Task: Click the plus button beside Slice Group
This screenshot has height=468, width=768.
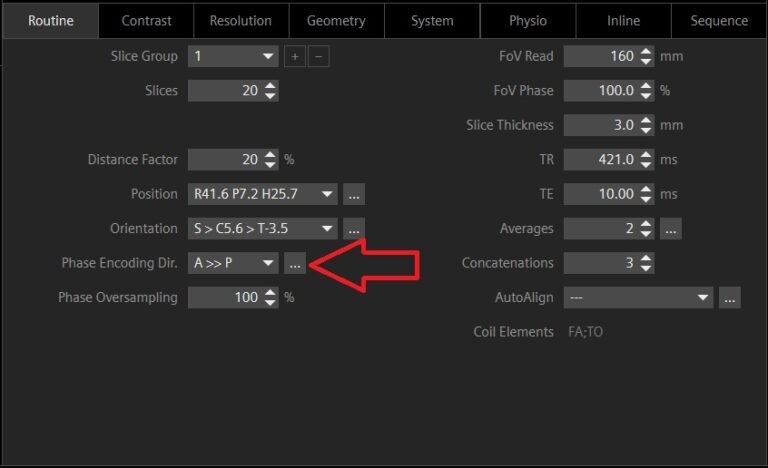Action: pyautogui.click(x=295, y=57)
